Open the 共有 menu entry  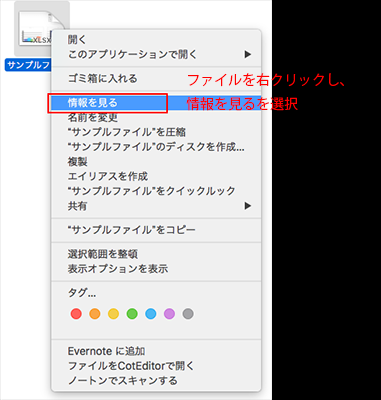pos(156,206)
